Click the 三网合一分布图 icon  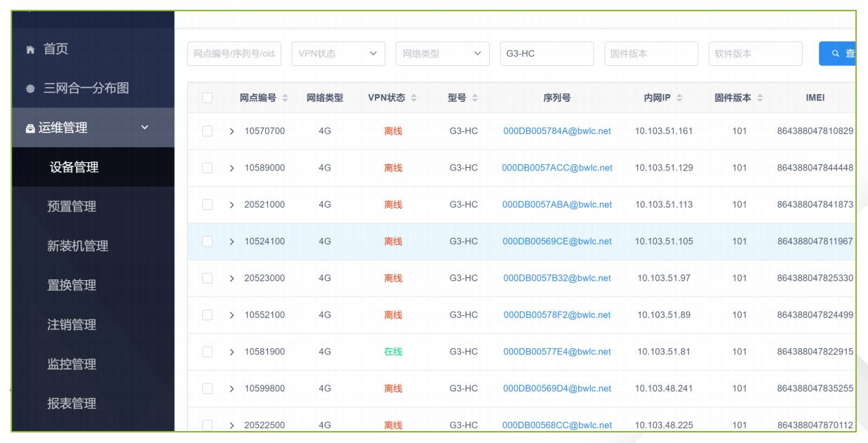(30, 88)
